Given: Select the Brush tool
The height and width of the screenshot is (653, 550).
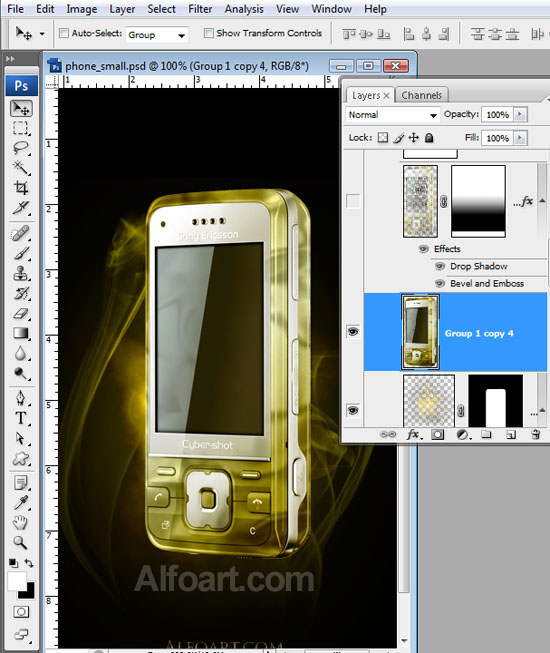Looking at the screenshot, I should tap(20, 253).
